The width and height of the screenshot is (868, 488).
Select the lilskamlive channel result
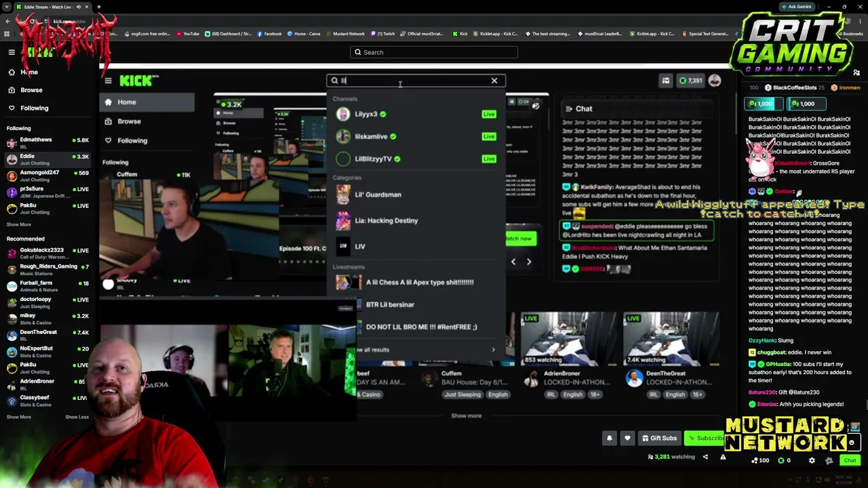415,136
